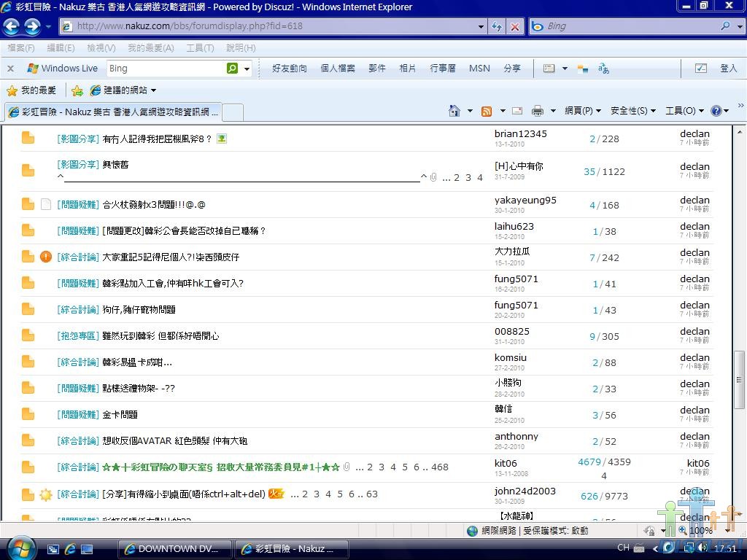Switch to DOWNTOWN DV taskbar window
Image resolution: width=747 pixels, height=560 pixels.
[x=174, y=549]
